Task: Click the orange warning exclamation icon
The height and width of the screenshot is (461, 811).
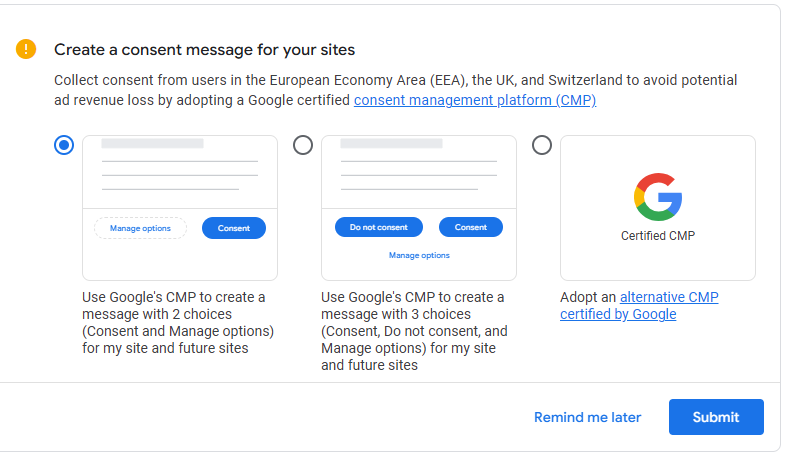Action: pos(26,49)
